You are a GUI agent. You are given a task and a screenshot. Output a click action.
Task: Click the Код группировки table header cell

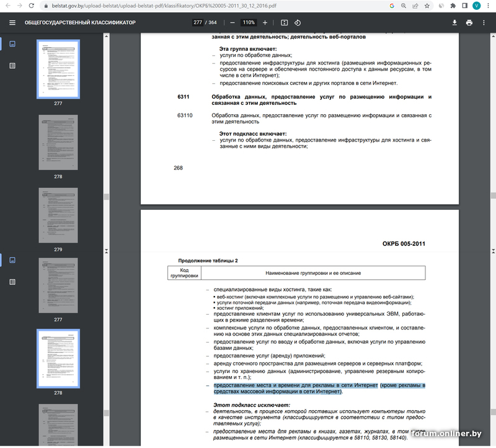[x=184, y=273]
